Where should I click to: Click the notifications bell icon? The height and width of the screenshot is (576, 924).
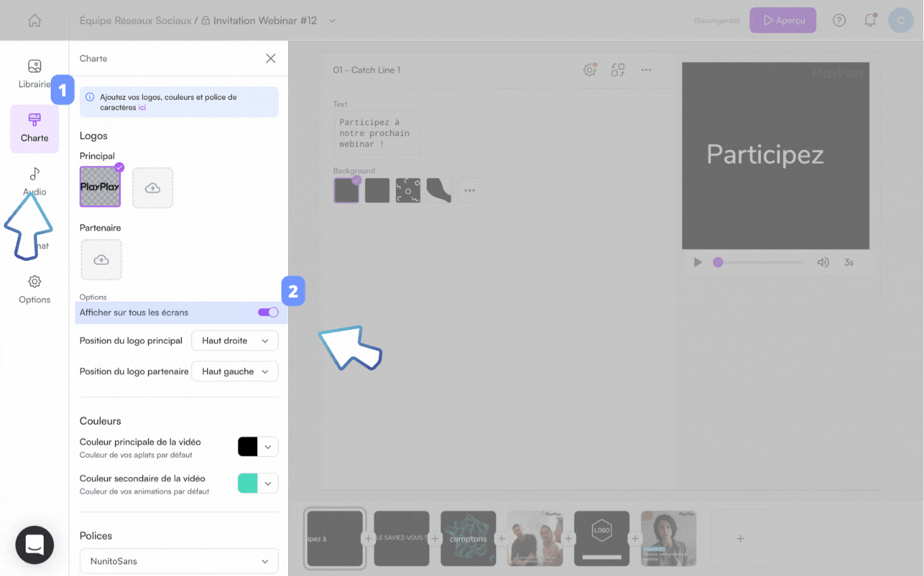(x=870, y=20)
